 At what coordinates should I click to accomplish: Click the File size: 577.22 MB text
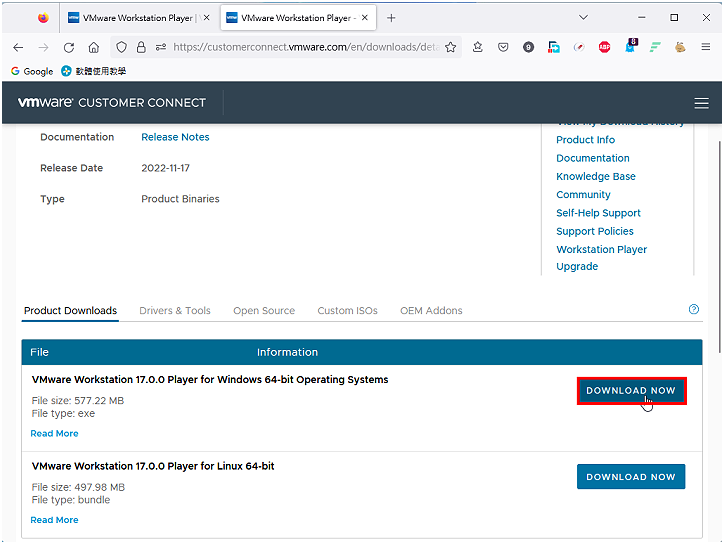click(x=78, y=400)
